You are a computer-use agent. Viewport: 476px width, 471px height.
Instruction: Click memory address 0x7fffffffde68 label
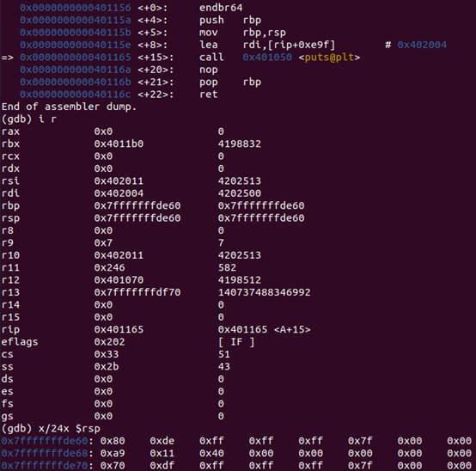point(45,454)
